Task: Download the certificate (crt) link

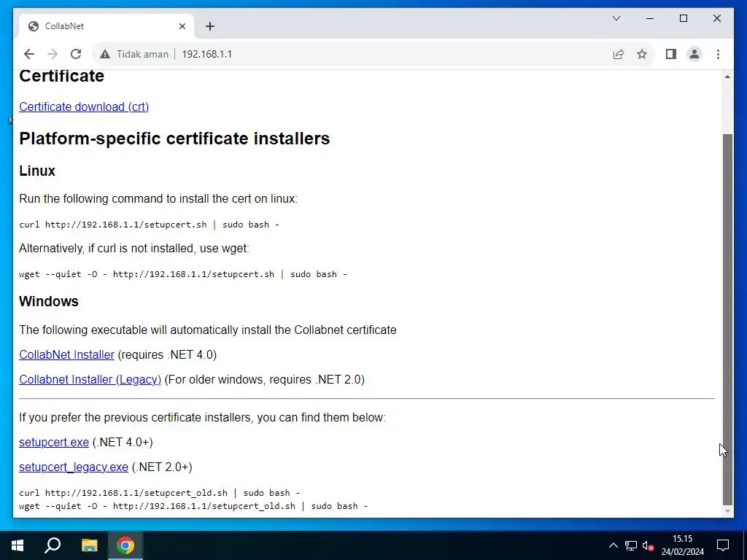Action: [x=84, y=106]
